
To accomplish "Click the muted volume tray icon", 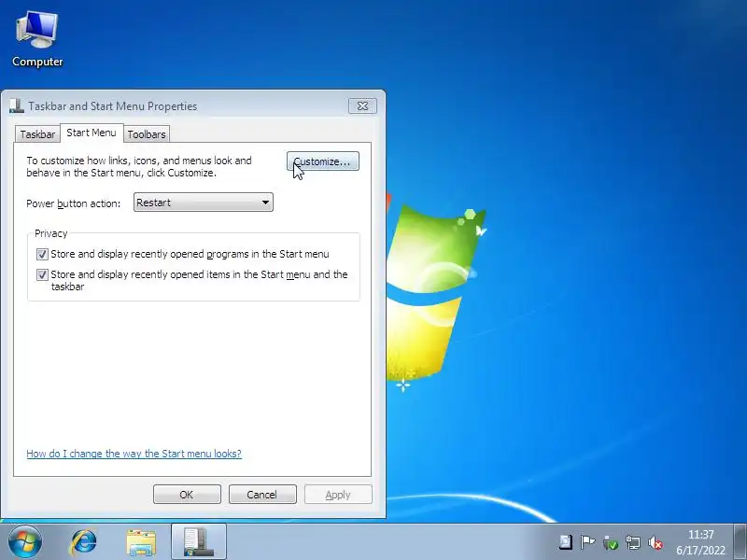I will (655, 542).
